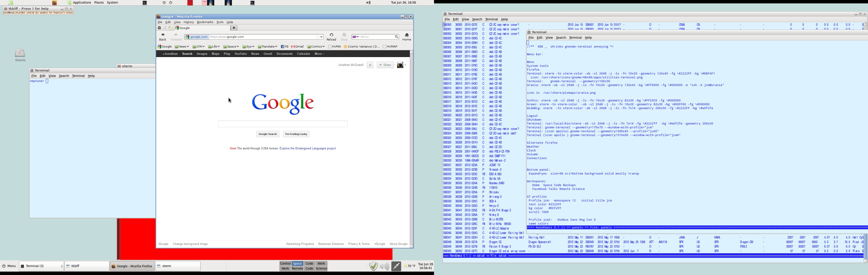
Task: Switch to the Control workspace
Action: pos(285,263)
